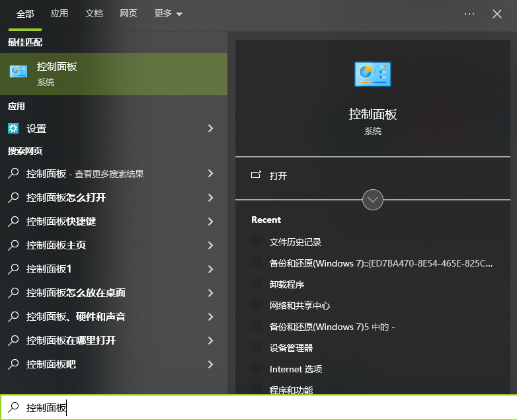Image resolution: width=517 pixels, height=420 pixels.
Task: Expand arrow for 控制面板快捷键
Action: [x=211, y=221]
